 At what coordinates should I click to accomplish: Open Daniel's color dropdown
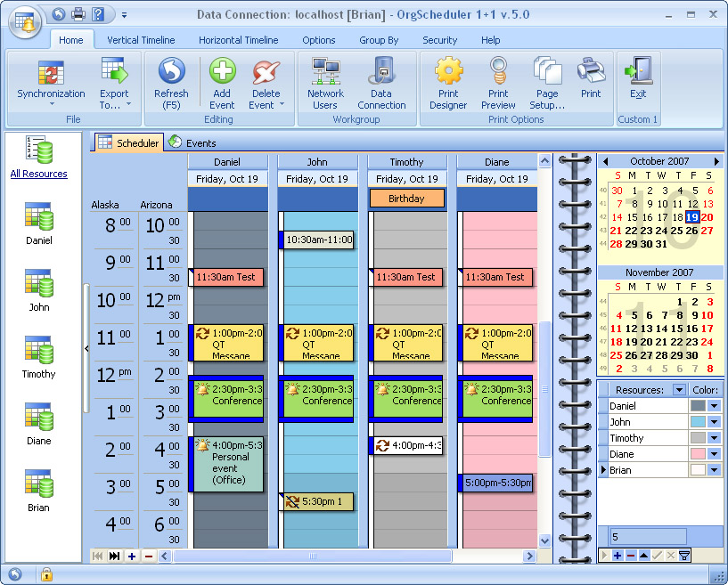[x=714, y=406]
